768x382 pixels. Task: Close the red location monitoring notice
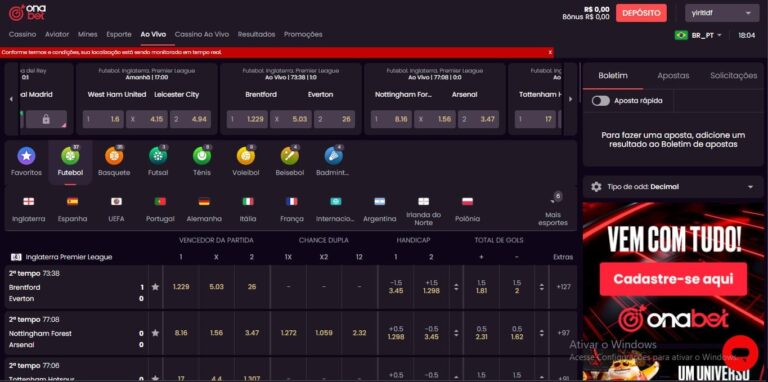pyautogui.click(x=550, y=52)
